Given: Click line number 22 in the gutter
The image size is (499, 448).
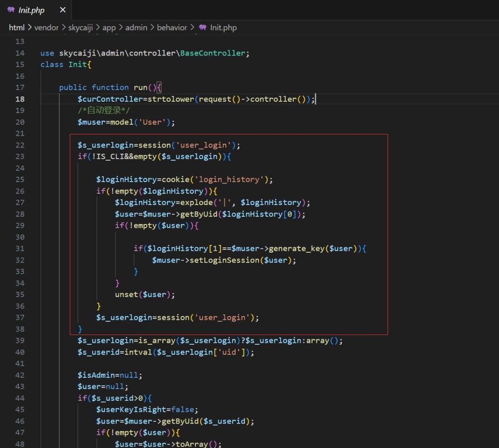Looking at the screenshot, I should (19, 145).
